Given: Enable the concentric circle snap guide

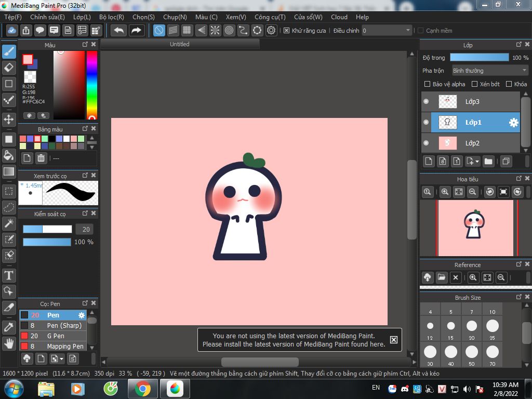Looking at the screenshot, I should (x=229, y=31).
